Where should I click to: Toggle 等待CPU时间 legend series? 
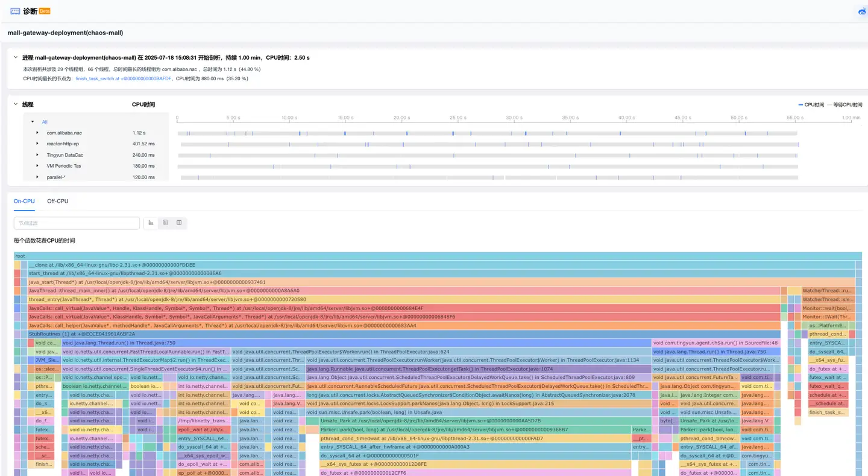click(x=844, y=104)
